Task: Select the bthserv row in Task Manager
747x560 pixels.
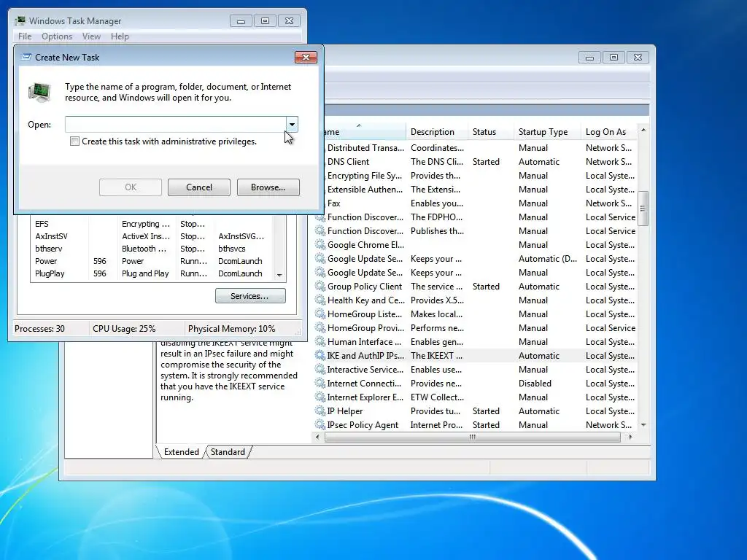Action: 152,249
